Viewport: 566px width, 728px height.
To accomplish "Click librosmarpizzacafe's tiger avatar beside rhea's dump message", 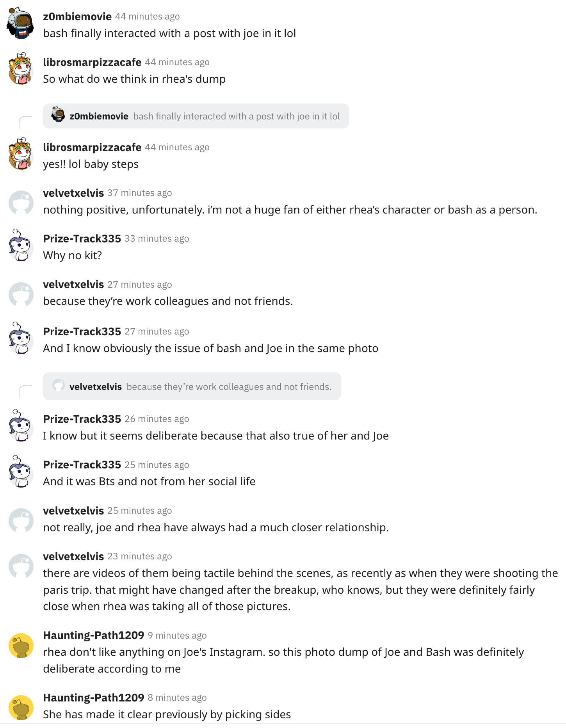I will (x=21, y=69).
